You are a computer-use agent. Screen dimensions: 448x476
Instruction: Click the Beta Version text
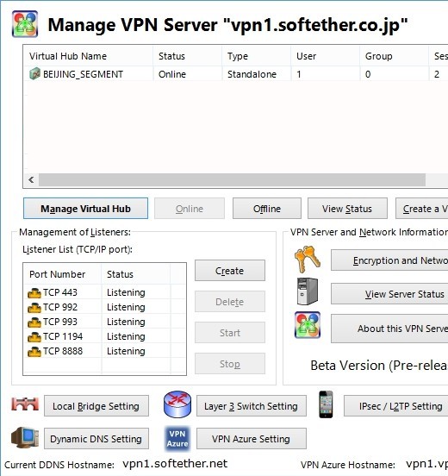click(x=379, y=366)
